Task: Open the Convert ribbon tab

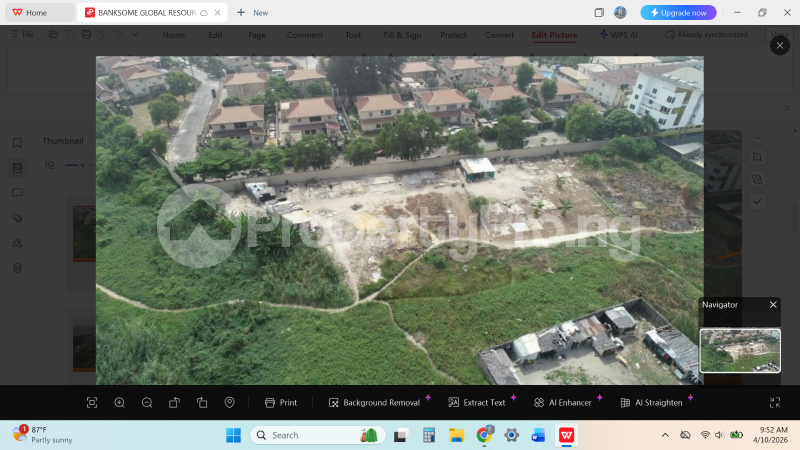Action: click(x=499, y=35)
